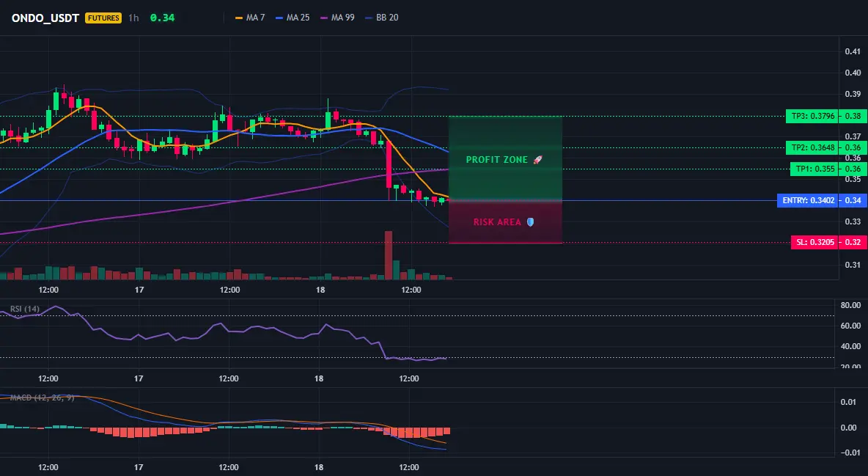This screenshot has width=868, height=476.
Task: Click the 0.31 price axis label
Action: coord(853,265)
